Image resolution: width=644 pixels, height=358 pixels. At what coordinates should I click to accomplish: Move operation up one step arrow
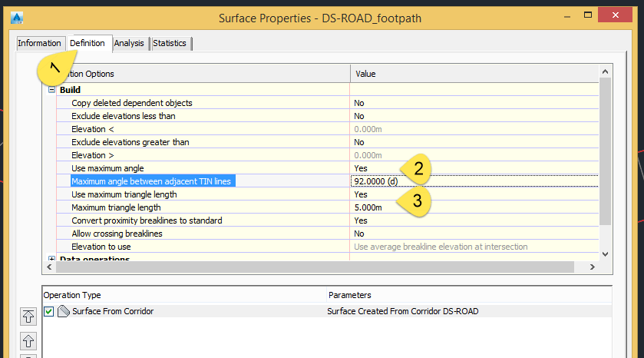tap(28, 341)
